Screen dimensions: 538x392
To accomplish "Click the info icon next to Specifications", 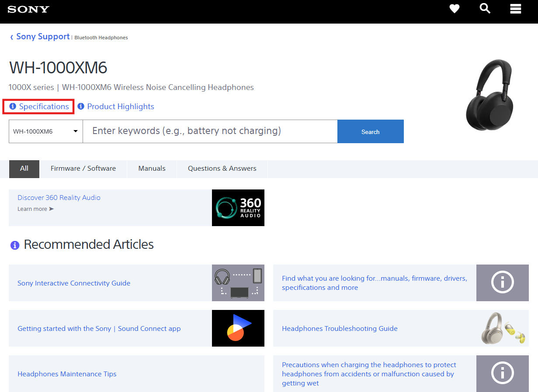I will 13,106.
